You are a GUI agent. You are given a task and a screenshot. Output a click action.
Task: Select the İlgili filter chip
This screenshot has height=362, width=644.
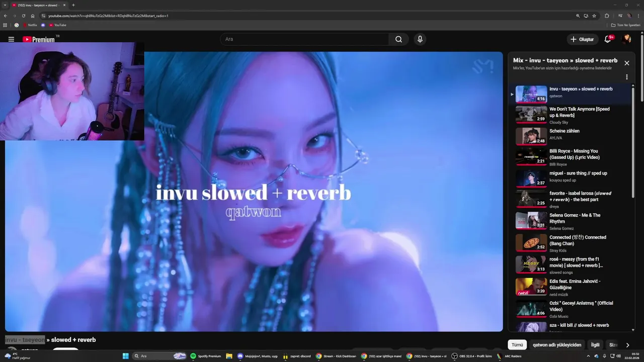[595, 345]
